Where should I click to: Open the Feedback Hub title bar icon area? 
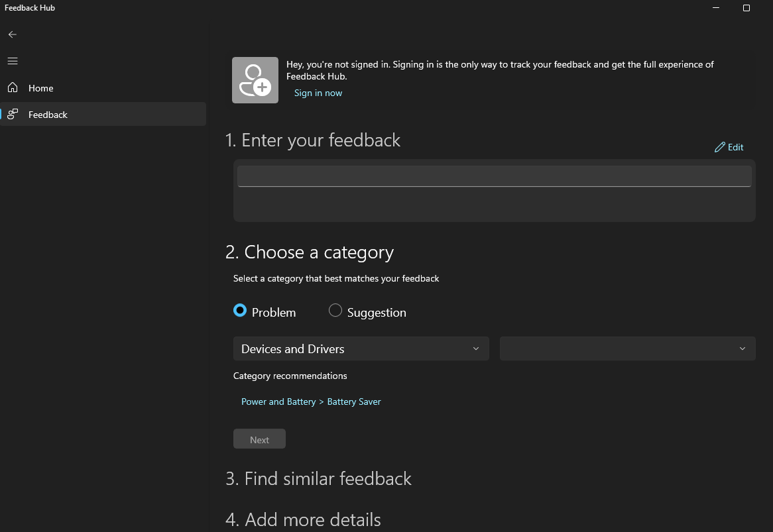point(29,7)
